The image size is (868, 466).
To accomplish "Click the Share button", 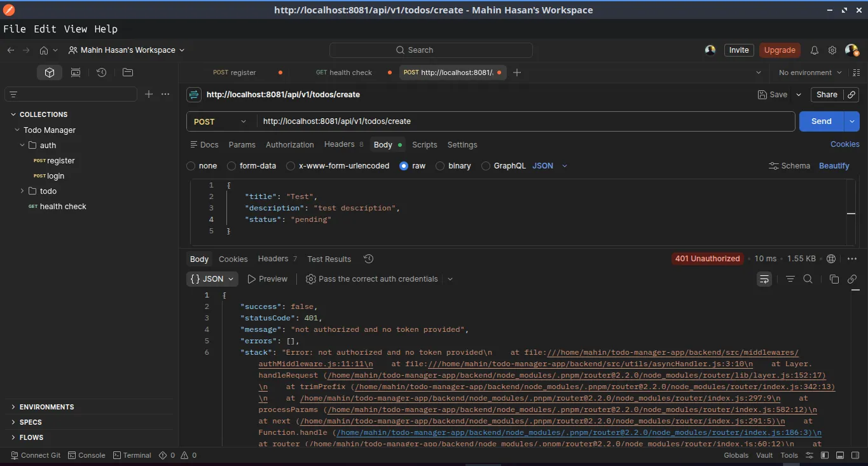I will (x=827, y=95).
